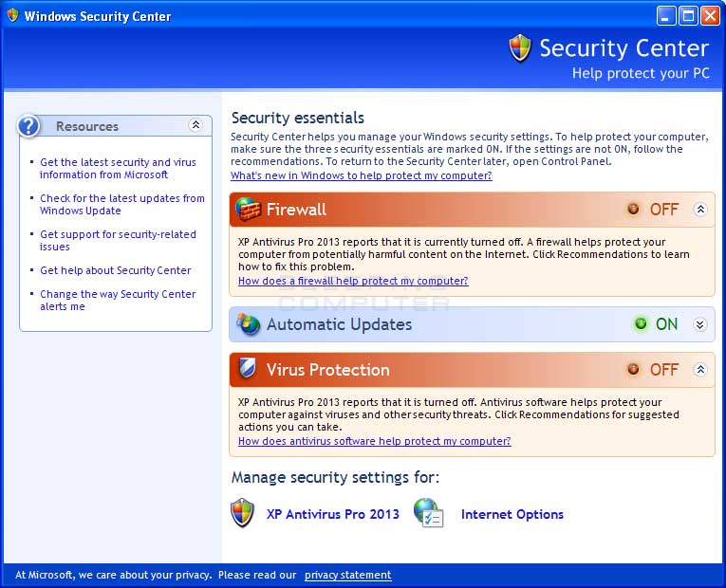Click the Virus Protection header title

click(327, 370)
